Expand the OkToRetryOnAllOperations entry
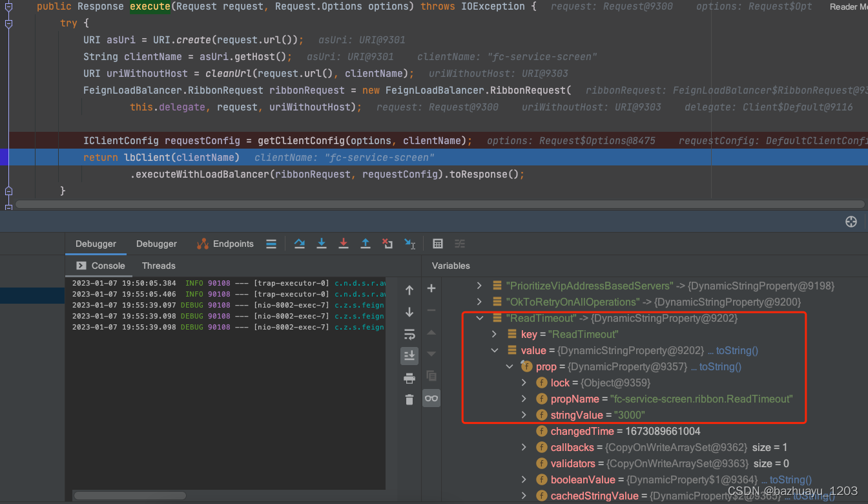 pyautogui.click(x=479, y=302)
